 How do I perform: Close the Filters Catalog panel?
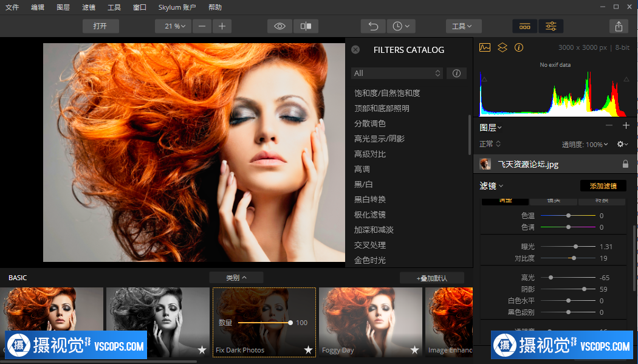355,50
